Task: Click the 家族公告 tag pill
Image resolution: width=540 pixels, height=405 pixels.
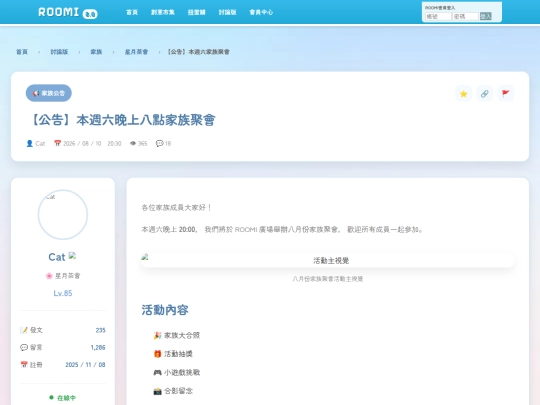Action: click(x=49, y=93)
